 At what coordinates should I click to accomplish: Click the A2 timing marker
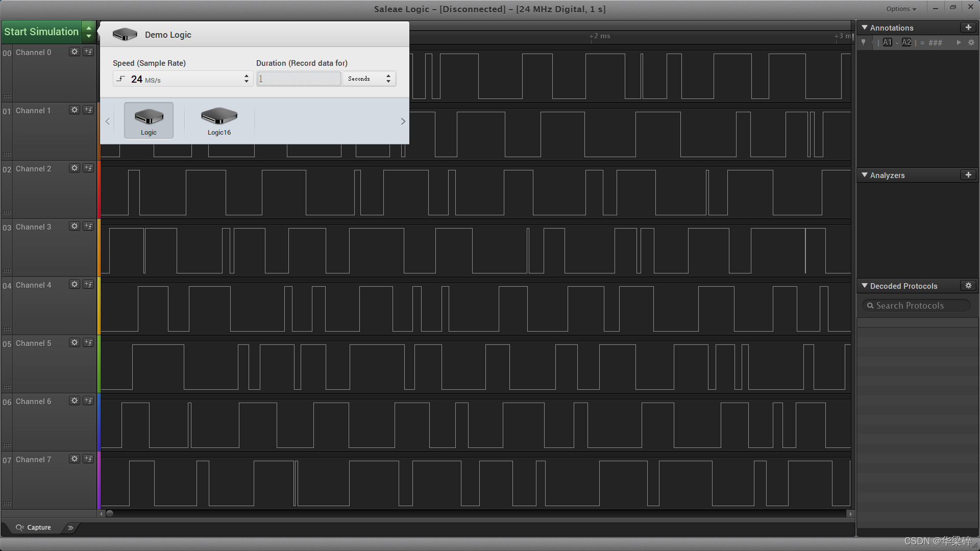[x=906, y=43]
